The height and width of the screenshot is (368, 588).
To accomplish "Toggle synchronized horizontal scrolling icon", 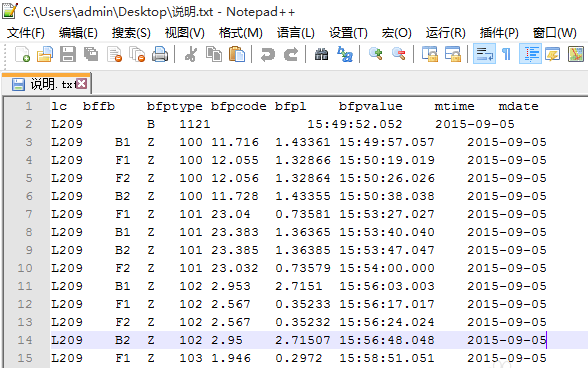I will point(453,54).
